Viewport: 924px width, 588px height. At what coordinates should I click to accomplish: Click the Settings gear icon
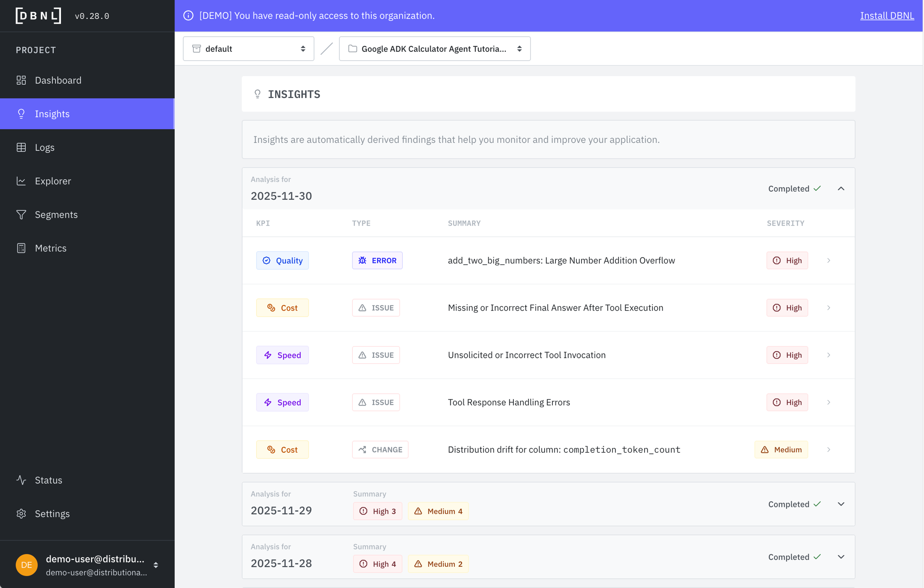[21, 514]
